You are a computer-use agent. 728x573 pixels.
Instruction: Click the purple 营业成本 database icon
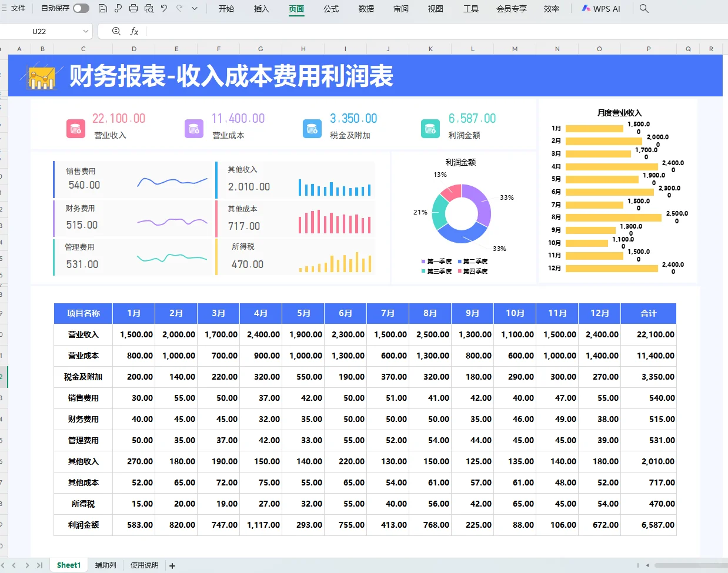coord(194,128)
